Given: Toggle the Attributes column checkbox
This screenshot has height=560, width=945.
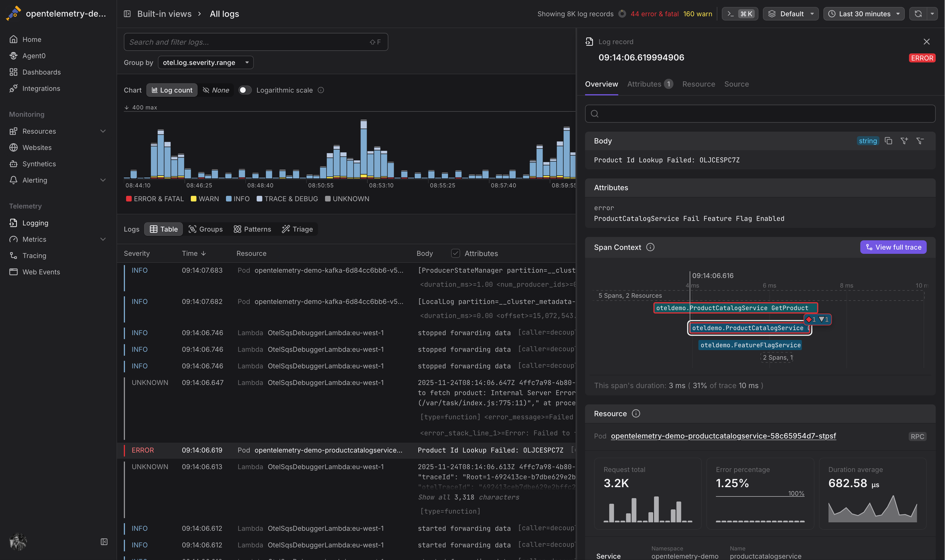Looking at the screenshot, I should tap(455, 253).
